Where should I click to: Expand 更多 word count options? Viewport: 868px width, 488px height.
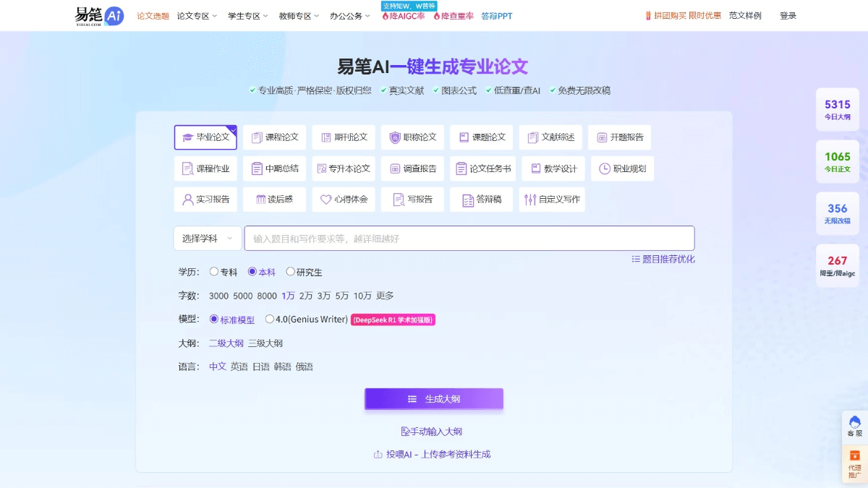(385, 296)
